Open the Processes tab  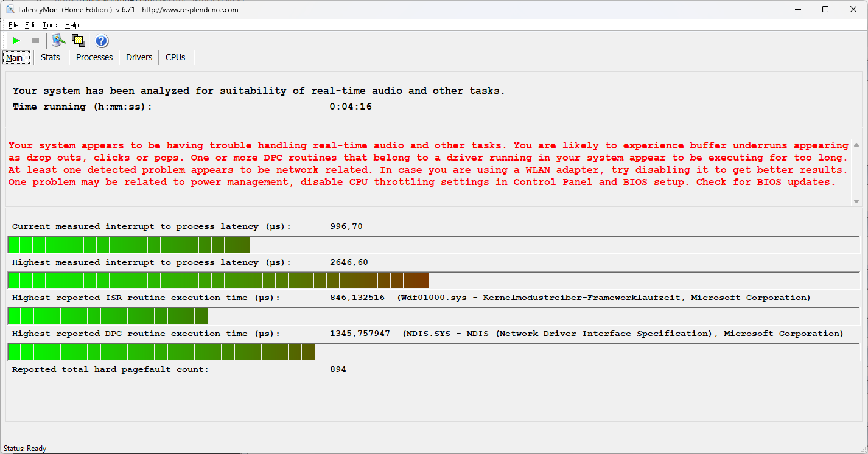pyautogui.click(x=94, y=57)
